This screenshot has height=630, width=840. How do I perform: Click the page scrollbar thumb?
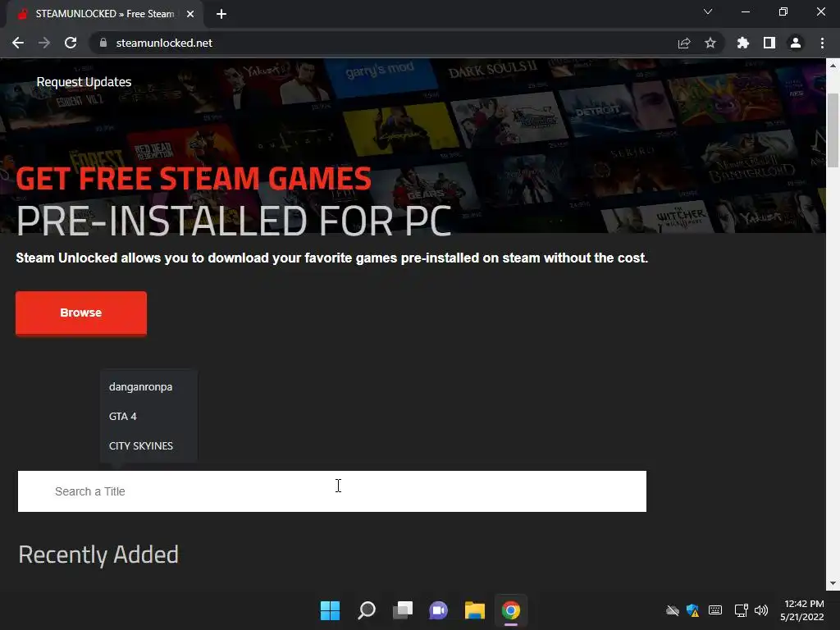coord(833,130)
